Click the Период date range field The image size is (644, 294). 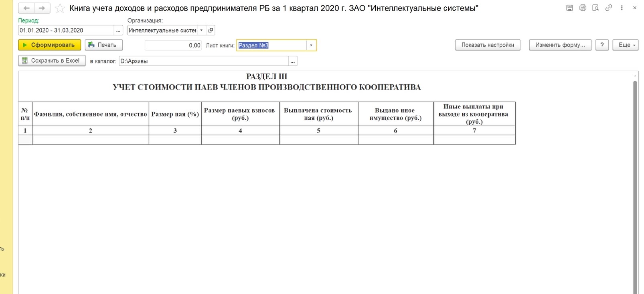point(66,31)
